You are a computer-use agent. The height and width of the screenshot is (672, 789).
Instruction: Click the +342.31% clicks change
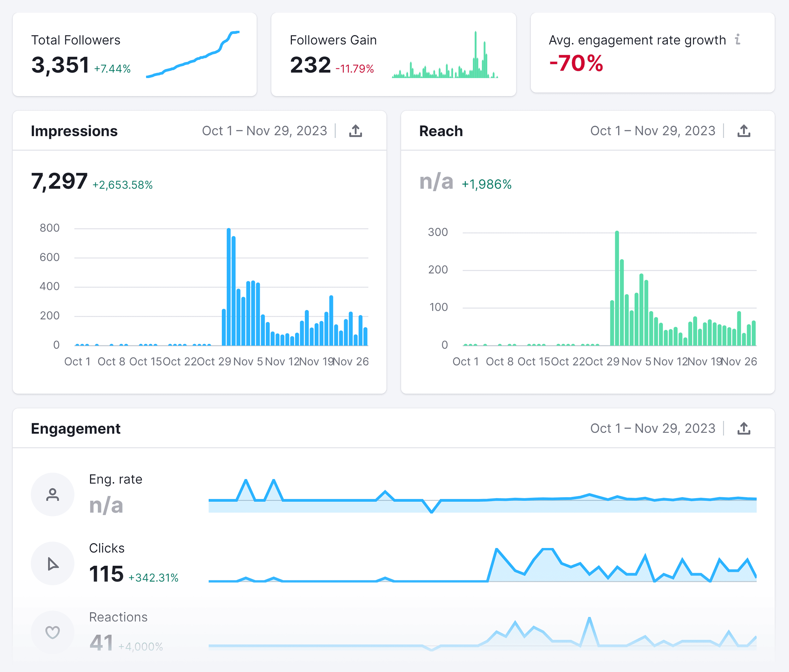coord(153,578)
